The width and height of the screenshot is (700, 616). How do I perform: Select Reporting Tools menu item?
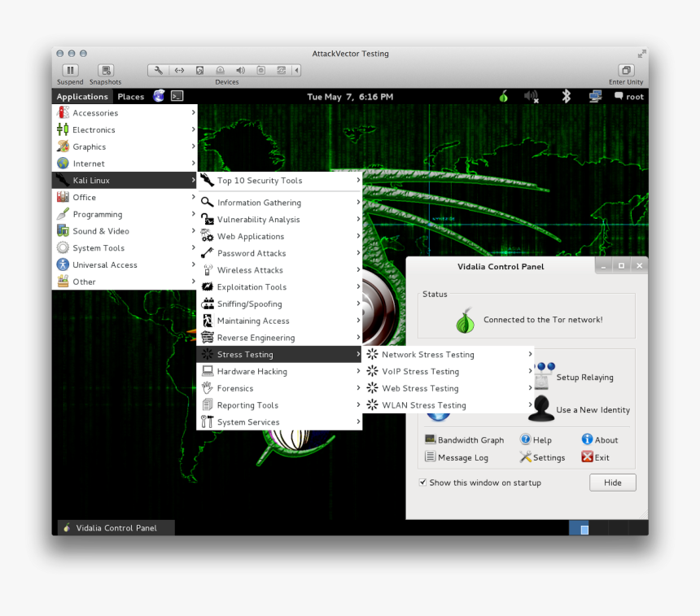point(279,405)
